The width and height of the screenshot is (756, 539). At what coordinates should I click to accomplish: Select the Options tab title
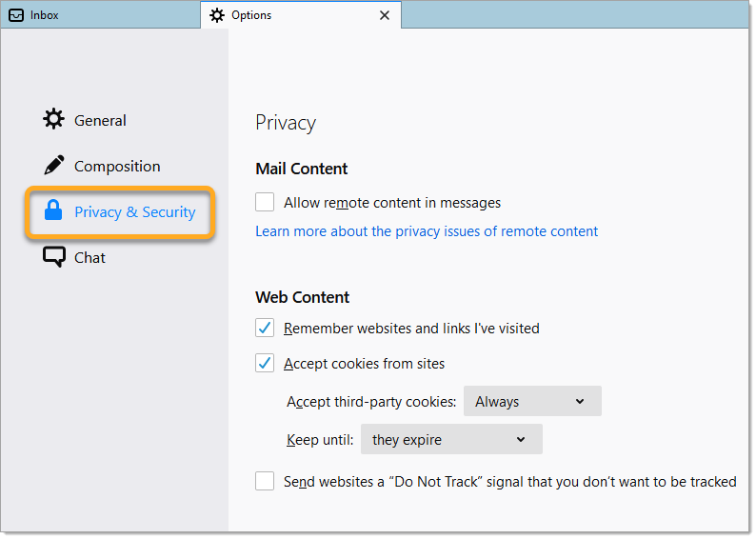point(251,15)
